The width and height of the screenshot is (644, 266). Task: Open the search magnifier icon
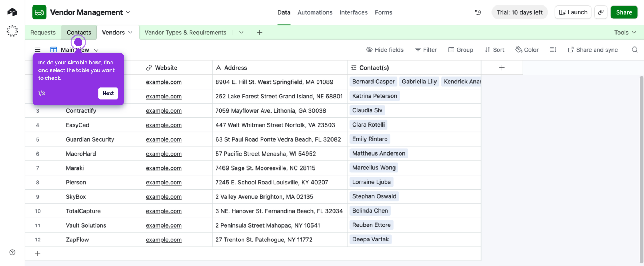634,50
